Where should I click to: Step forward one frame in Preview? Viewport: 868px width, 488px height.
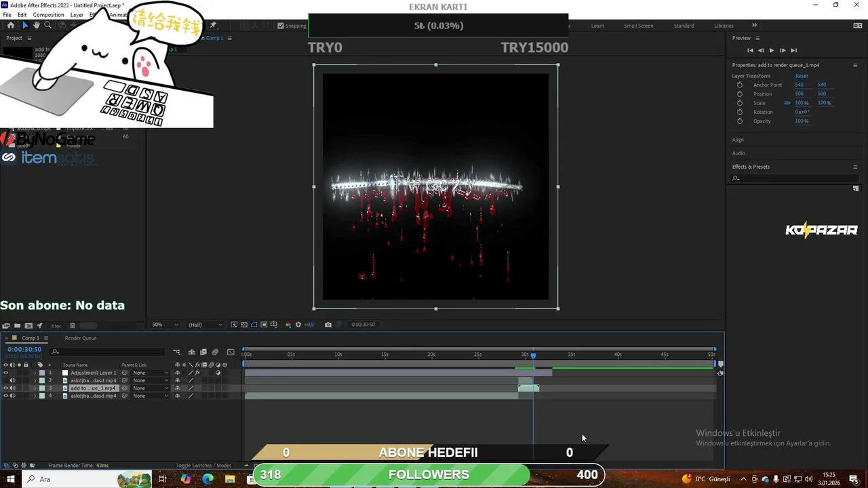click(x=783, y=50)
